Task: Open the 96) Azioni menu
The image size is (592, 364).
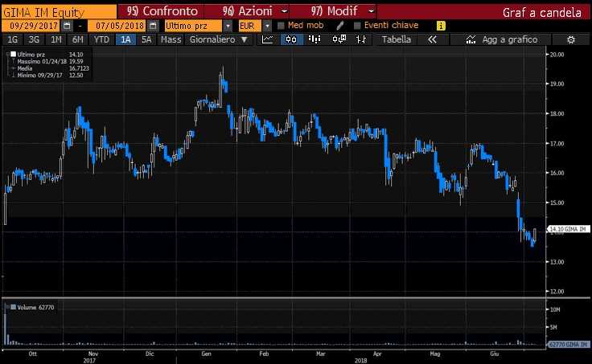Action: 245,12
